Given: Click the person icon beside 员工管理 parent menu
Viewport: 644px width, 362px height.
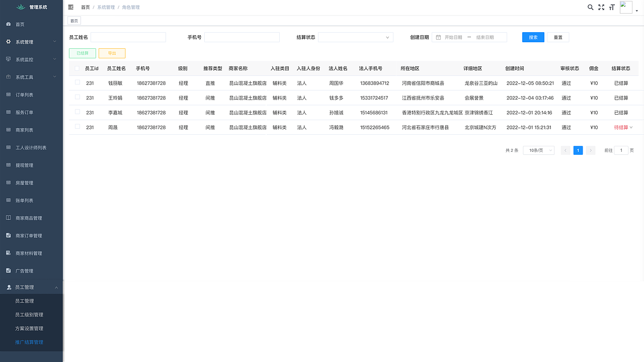Looking at the screenshot, I should point(9,287).
